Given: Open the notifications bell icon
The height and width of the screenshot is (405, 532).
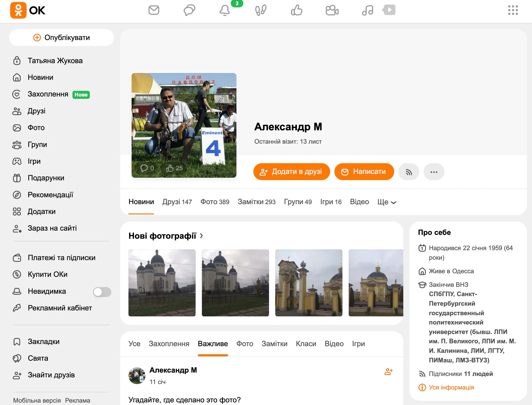Looking at the screenshot, I should (x=225, y=10).
